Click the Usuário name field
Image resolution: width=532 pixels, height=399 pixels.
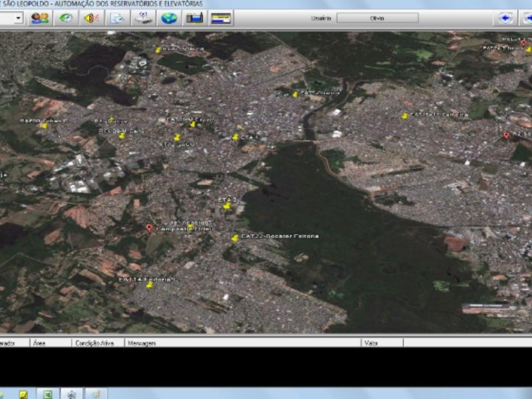click(377, 18)
